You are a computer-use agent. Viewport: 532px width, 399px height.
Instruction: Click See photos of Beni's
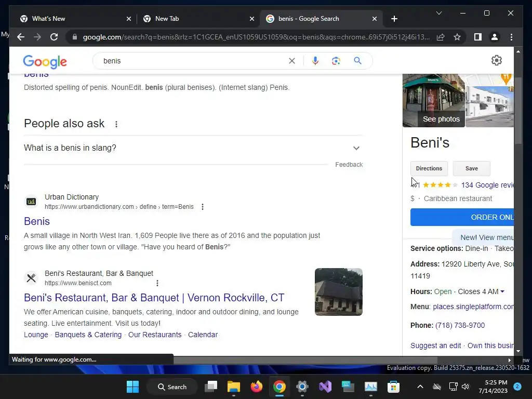coord(441,119)
